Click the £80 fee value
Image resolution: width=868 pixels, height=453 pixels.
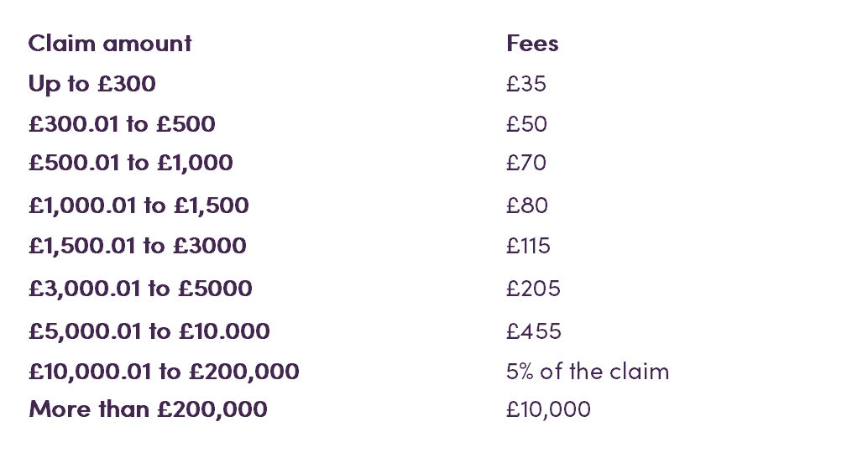[527, 206]
